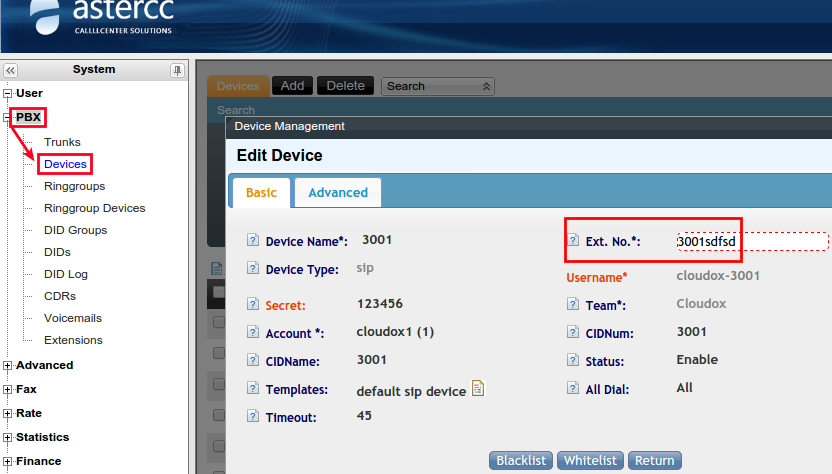Click the help icon beside Account field
The height and width of the screenshot is (474, 832).
click(253, 333)
